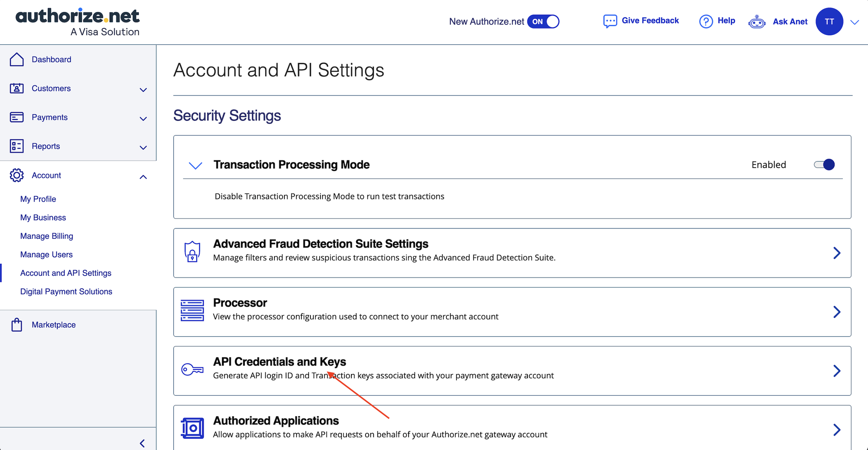Collapse the Account menu chevron
Screen dimensions: 868x450
pyautogui.click(x=143, y=177)
